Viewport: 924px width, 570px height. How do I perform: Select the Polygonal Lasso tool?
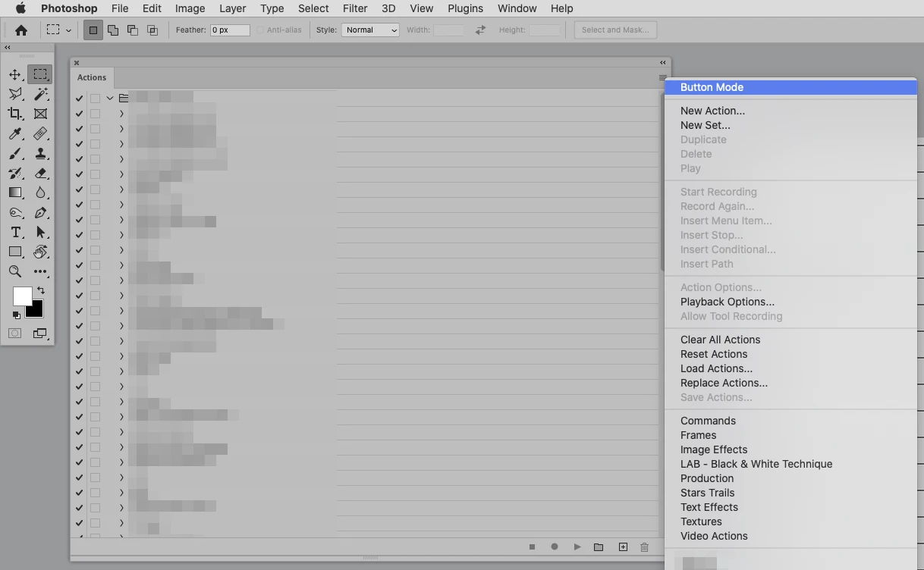click(x=15, y=94)
